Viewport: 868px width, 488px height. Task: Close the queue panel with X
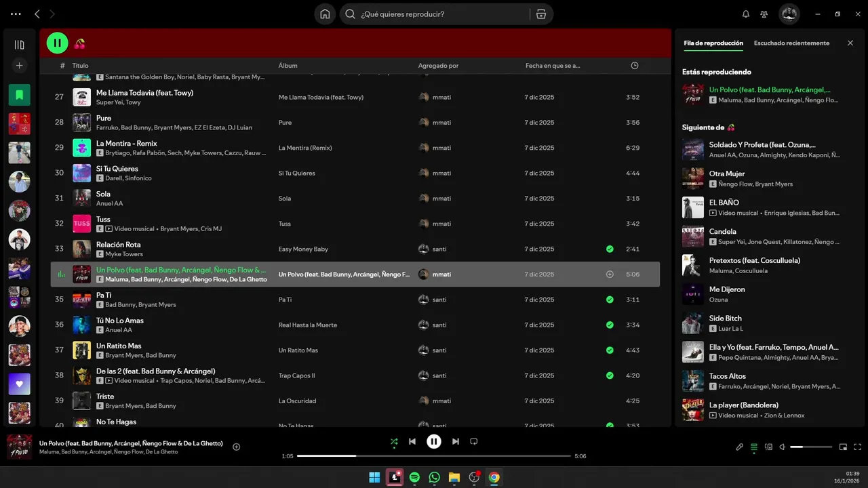pyautogui.click(x=850, y=43)
